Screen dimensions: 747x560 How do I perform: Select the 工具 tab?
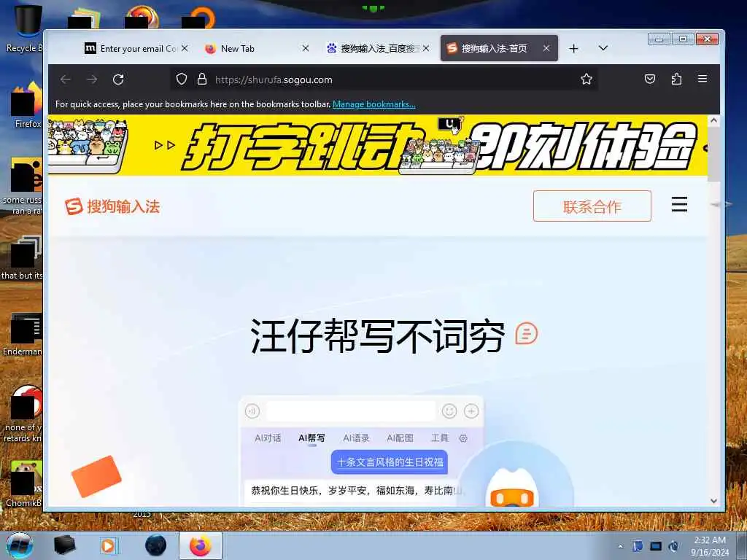tap(440, 438)
